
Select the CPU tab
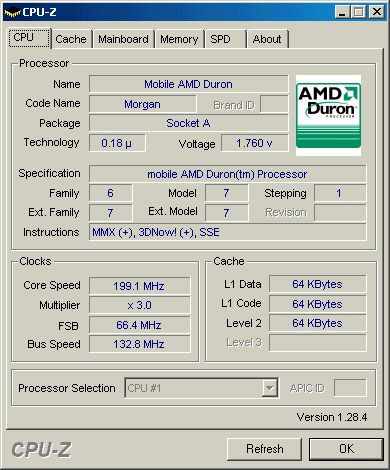click(x=29, y=38)
